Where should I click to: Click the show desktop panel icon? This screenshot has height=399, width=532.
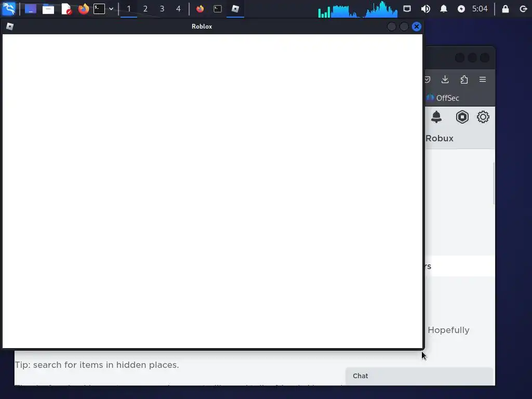pyautogui.click(x=31, y=9)
